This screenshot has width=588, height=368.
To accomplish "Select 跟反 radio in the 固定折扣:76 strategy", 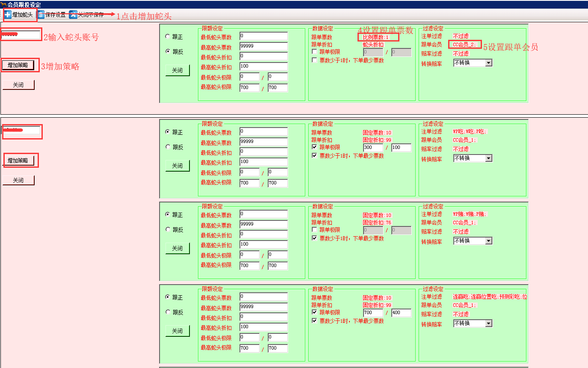I will coord(168,229).
